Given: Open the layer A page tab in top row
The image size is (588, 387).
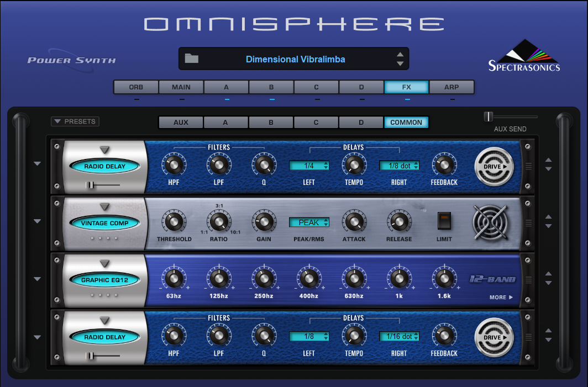Looking at the screenshot, I should click(x=226, y=87).
